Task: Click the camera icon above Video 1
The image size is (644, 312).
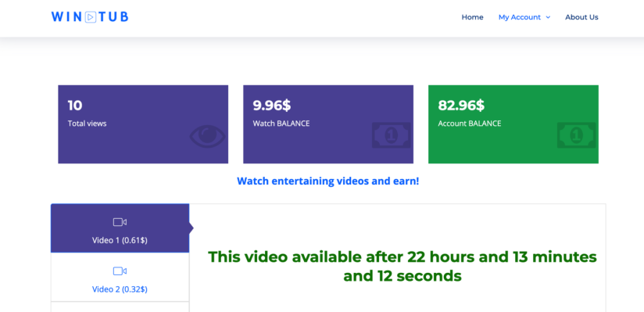Action: click(x=120, y=222)
